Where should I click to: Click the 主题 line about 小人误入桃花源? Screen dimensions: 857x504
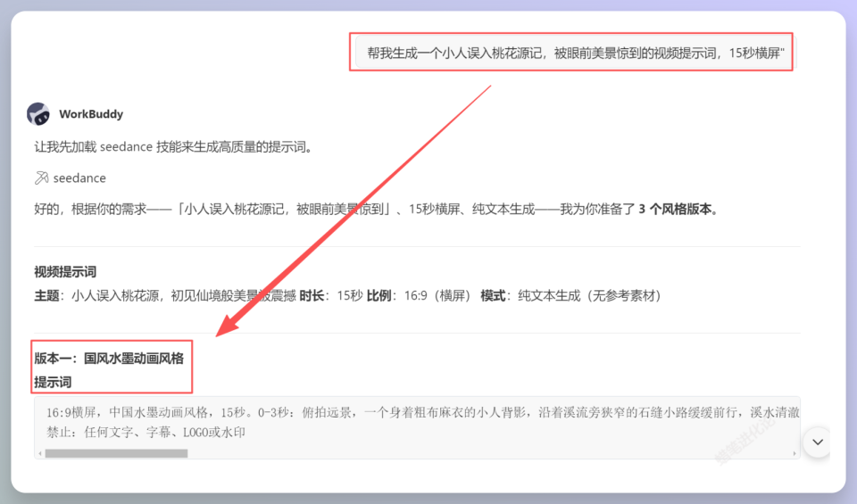tap(165, 295)
